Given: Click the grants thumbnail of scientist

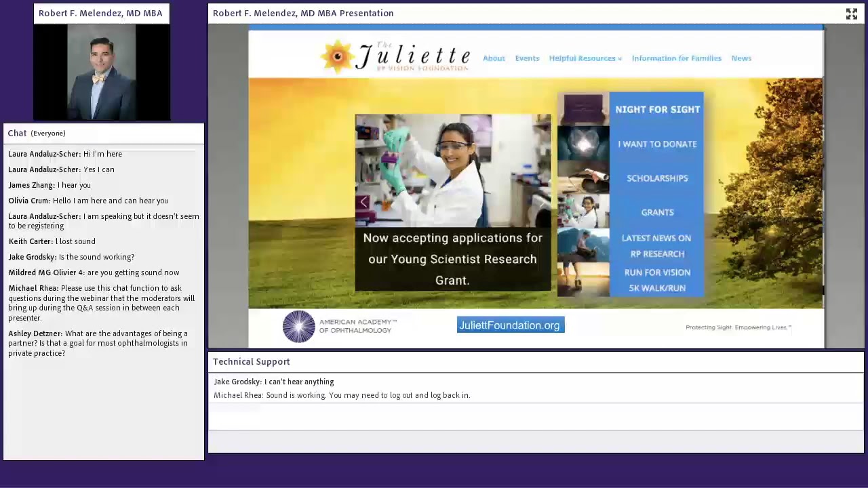Looking at the screenshot, I should click(583, 211).
